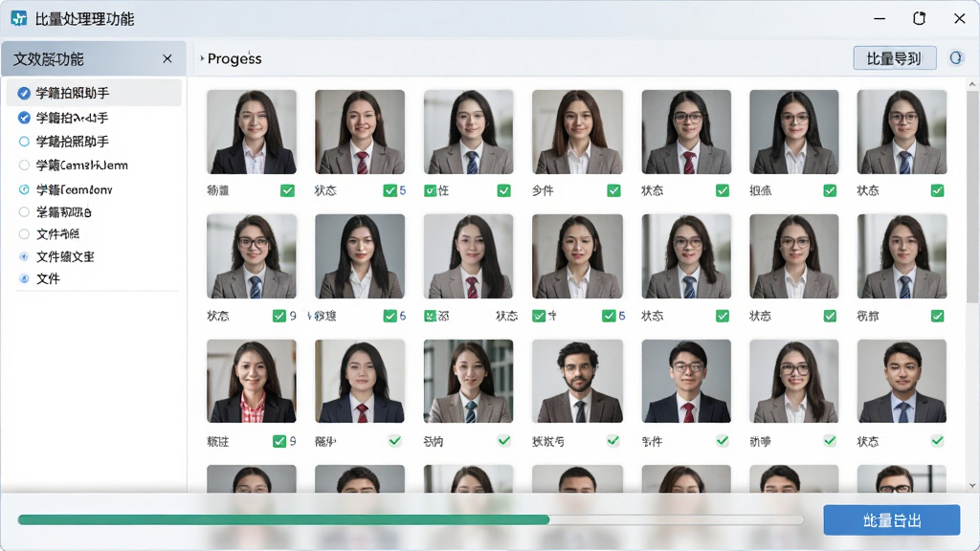Click the 批量导到 button at top right
Image resolution: width=980 pixels, height=551 pixels.
pos(895,58)
